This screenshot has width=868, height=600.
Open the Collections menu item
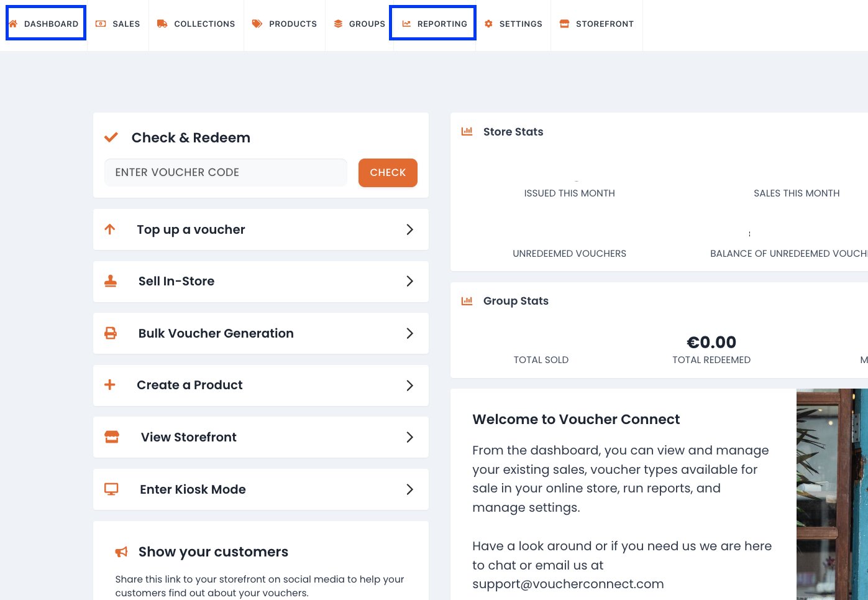(196, 24)
